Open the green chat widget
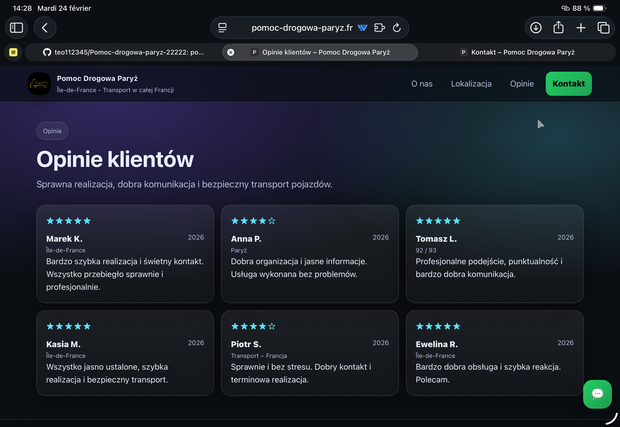Screen dimensions: 620x427 (x=597, y=393)
